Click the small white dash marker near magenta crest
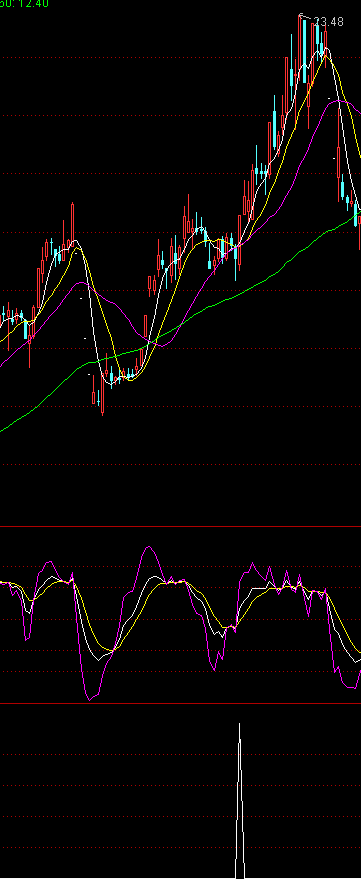 329,99
